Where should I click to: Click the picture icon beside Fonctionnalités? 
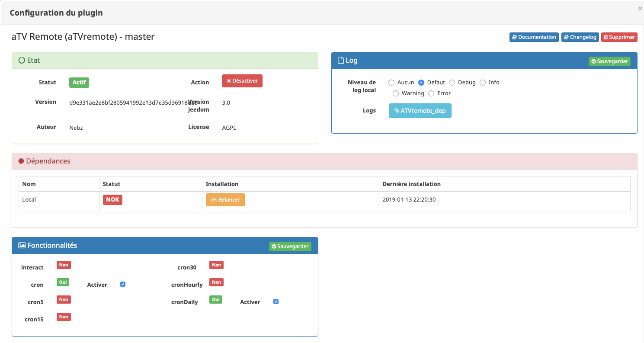[x=22, y=245]
